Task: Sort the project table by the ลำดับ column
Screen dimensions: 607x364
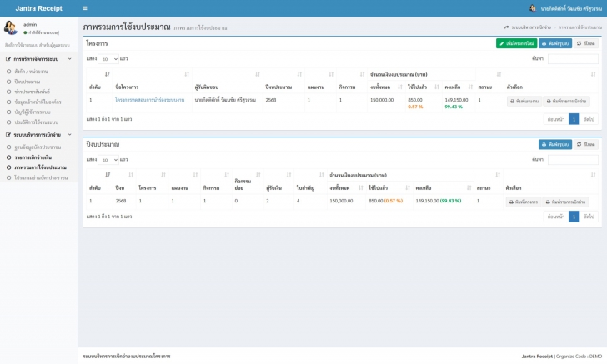Action: [98, 81]
